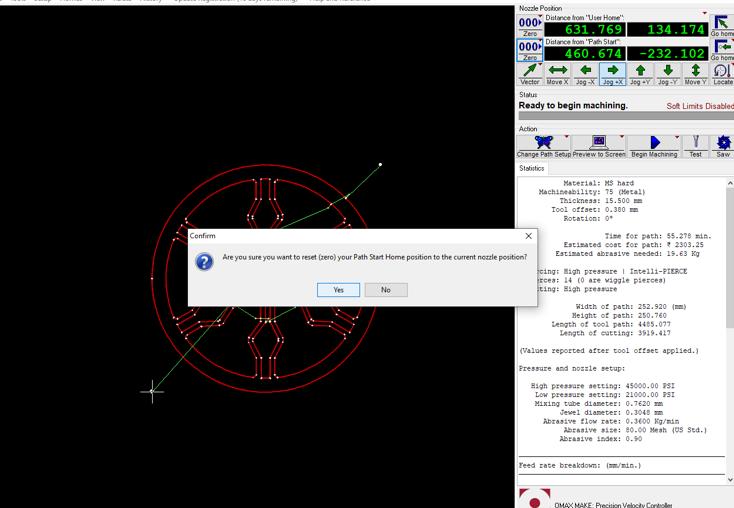Select the "Machineability: 75 (Metal)" line
Screen dimensions: 734x508
pyautogui.click(x=592, y=192)
